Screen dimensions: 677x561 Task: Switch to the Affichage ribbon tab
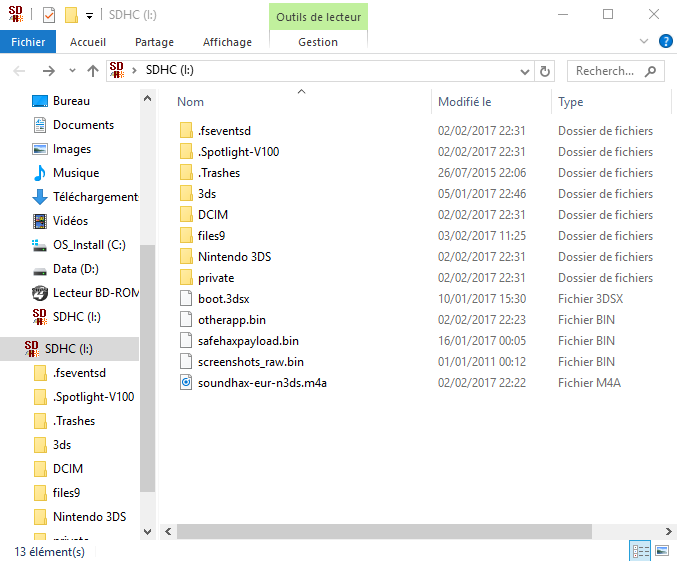tap(227, 42)
